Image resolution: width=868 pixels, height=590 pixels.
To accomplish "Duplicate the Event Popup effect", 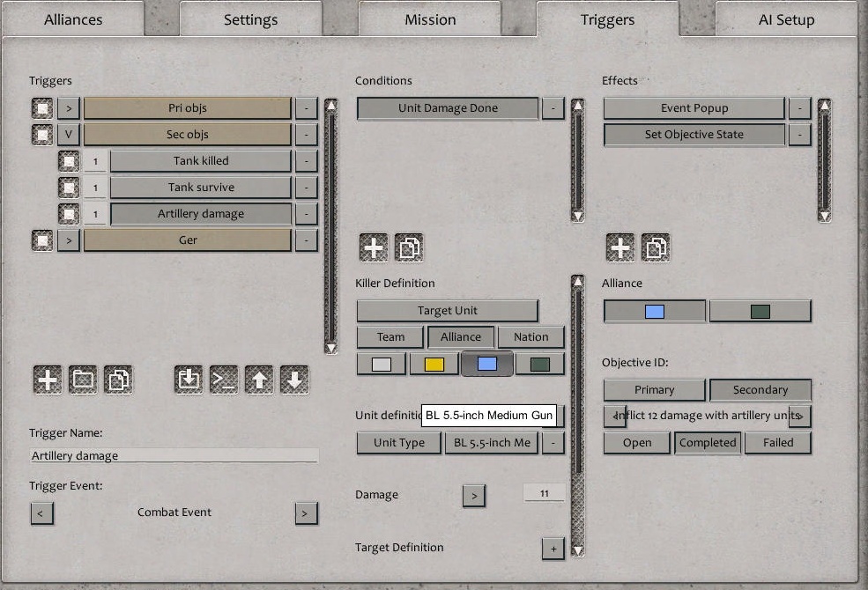I will (x=655, y=247).
